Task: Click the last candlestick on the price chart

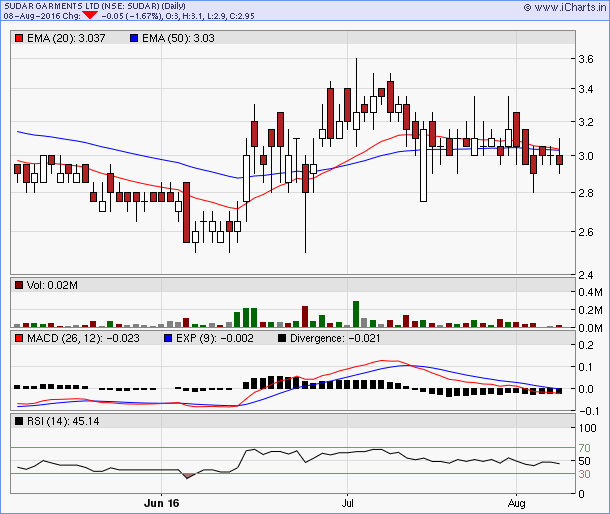Action: coord(559,158)
